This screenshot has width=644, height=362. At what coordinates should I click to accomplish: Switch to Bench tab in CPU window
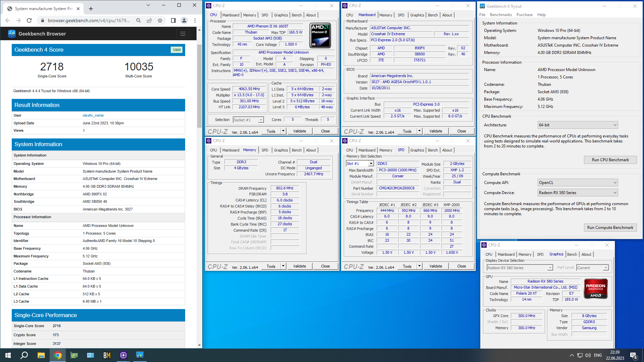(297, 15)
